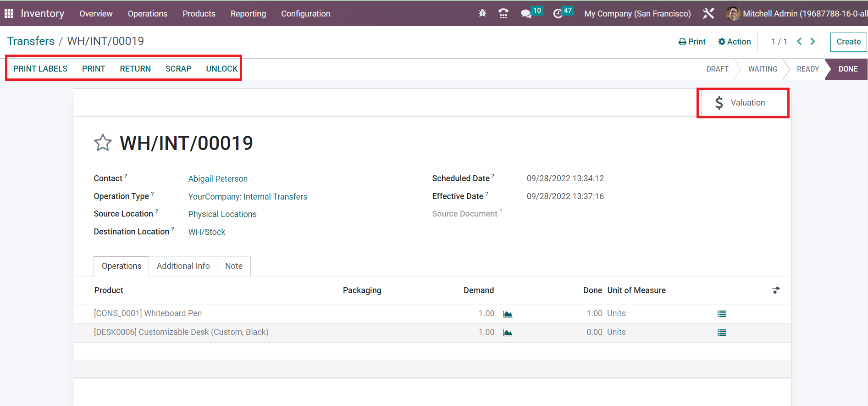Open the phone VoIP icon
868x406 pixels.
pyautogui.click(x=503, y=14)
